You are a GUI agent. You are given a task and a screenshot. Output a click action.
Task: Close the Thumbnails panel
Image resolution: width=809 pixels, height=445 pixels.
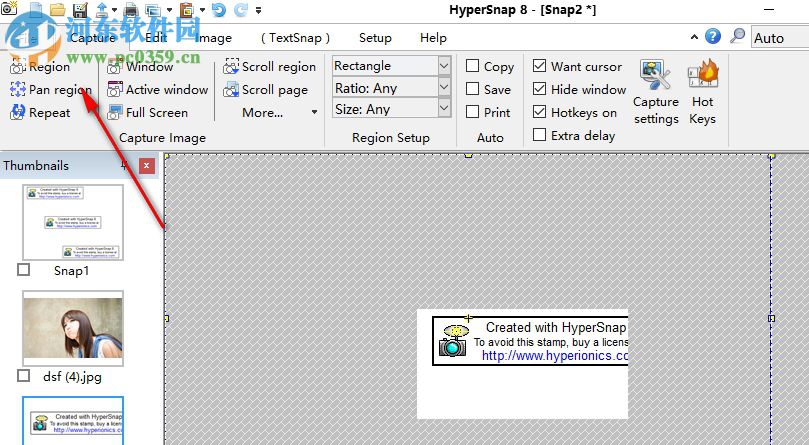pos(147,166)
